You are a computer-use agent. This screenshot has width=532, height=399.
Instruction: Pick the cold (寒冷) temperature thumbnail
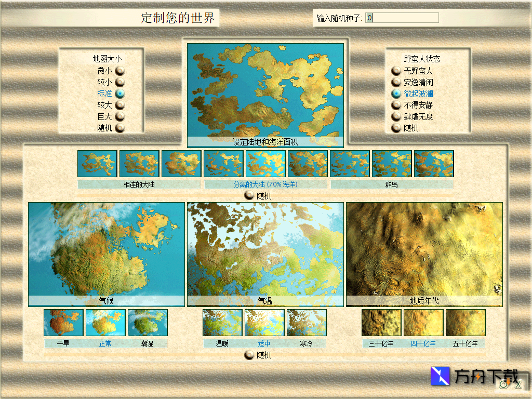[307, 323]
